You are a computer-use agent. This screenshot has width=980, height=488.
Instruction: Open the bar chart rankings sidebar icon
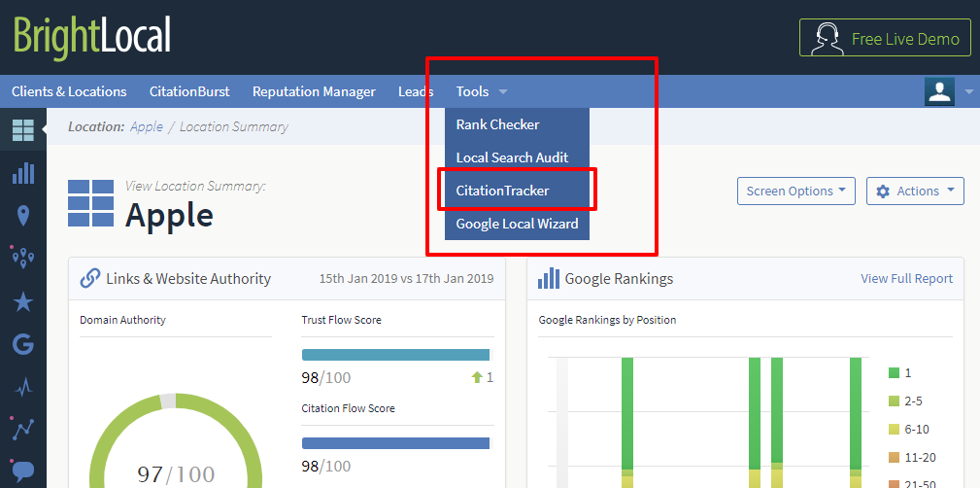pyautogui.click(x=23, y=173)
